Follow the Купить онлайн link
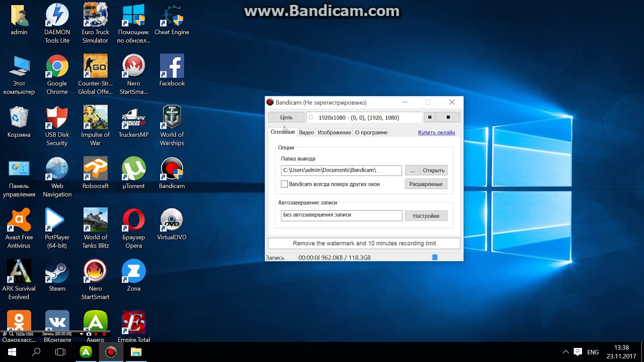644x362 pixels. (x=436, y=132)
